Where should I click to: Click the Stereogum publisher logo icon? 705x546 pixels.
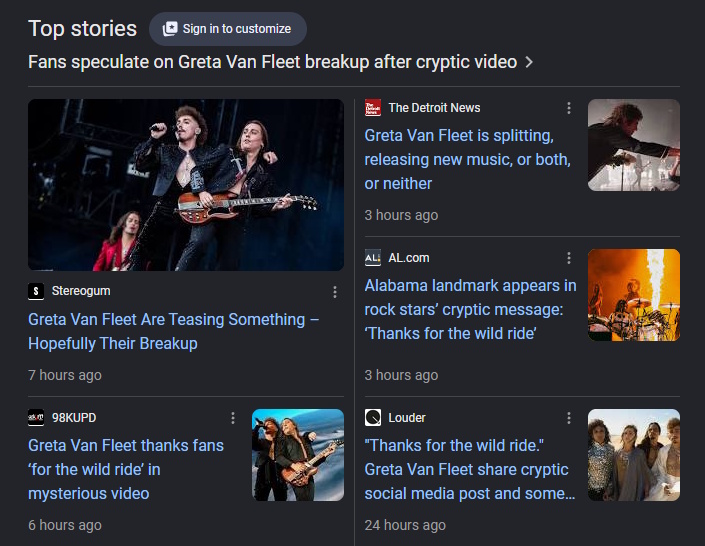[36, 291]
